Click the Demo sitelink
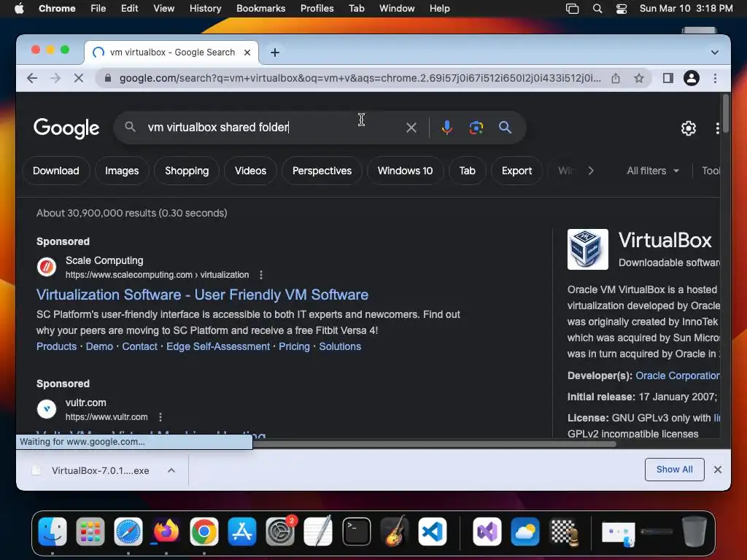Screen dimensions: 747x560 tap(99, 346)
